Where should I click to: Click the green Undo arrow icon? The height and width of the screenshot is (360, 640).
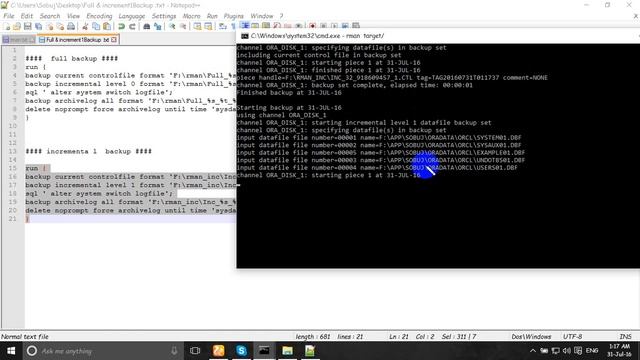tap(121, 27)
